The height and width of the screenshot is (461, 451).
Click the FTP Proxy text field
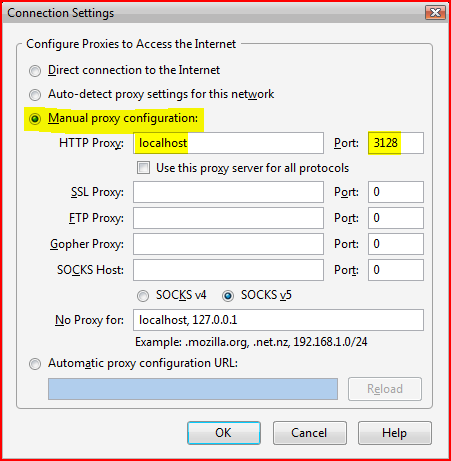pyautogui.click(x=228, y=218)
